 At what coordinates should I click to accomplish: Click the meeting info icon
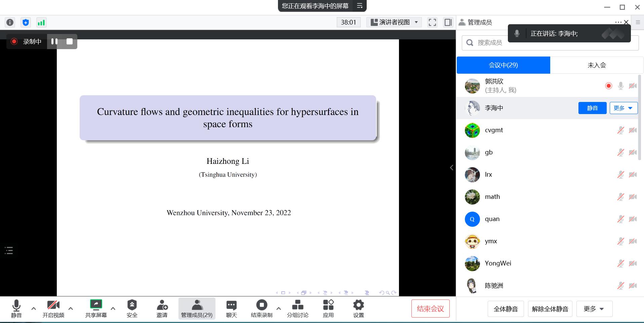point(10,23)
